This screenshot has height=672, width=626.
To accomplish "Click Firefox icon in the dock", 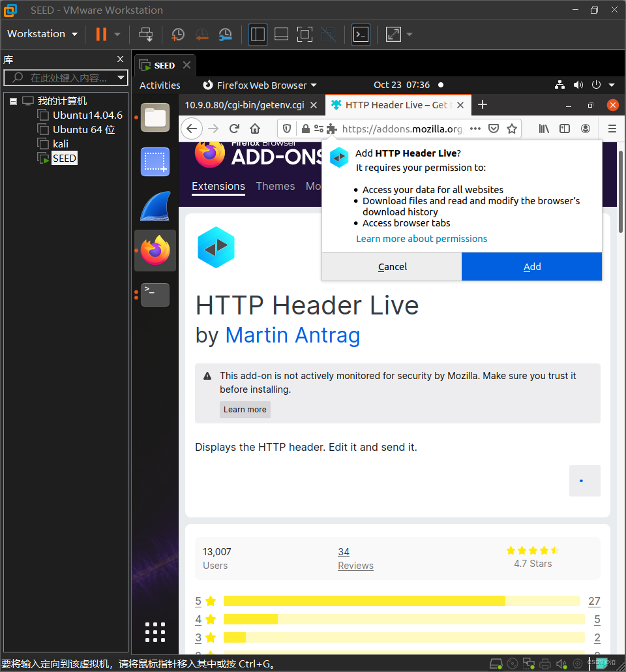I will [155, 251].
